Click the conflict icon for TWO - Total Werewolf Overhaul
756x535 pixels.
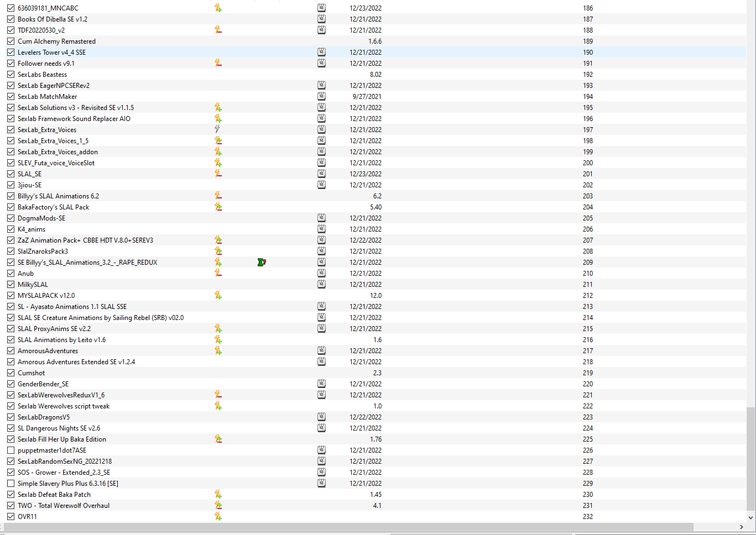point(218,506)
